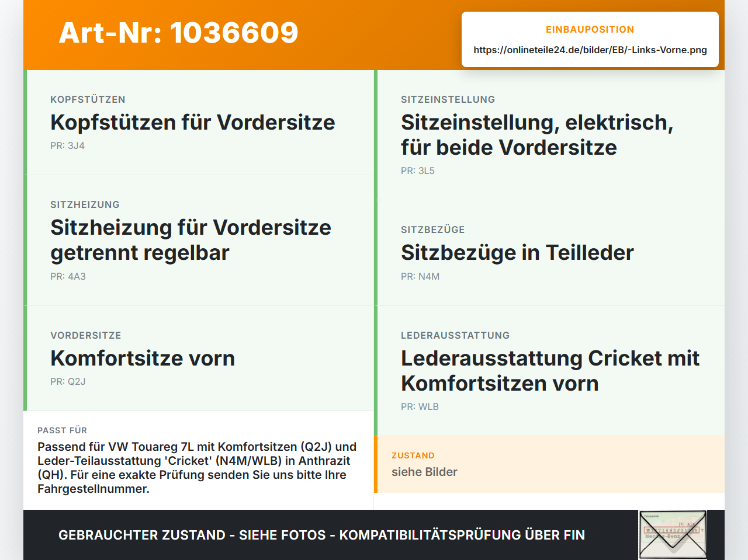Image resolution: width=748 pixels, height=560 pixels.
Task: Click the PR: N4M code label
Action: tap(420, 277)
